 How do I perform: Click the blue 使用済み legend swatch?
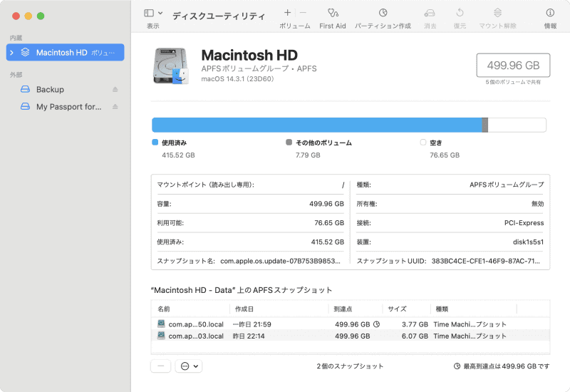[155, 142]
